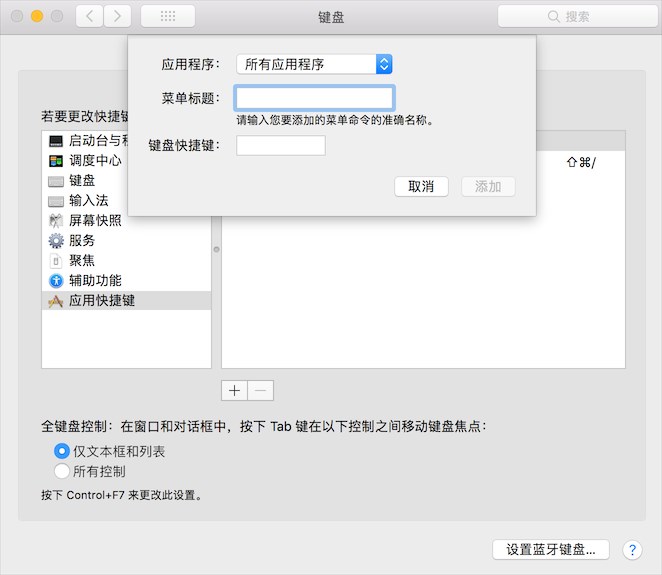Select the Mission Control (调度中心) icon
The image size is (662, 575).
(x=56, y=161)
